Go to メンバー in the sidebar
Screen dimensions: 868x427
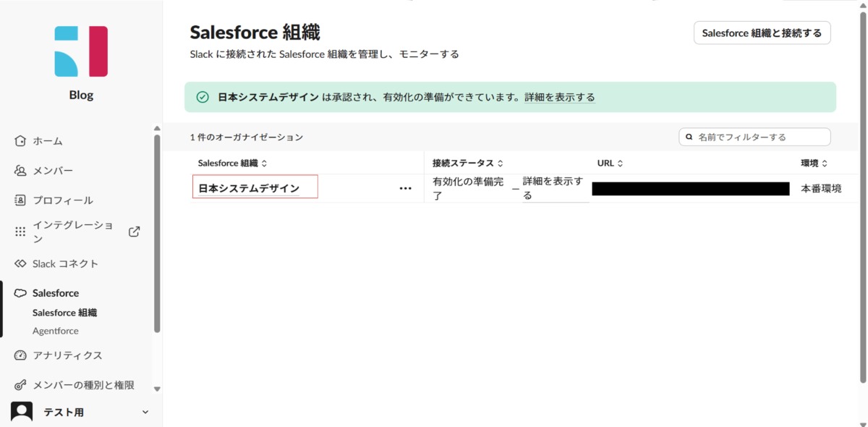[x=53, y=171]
